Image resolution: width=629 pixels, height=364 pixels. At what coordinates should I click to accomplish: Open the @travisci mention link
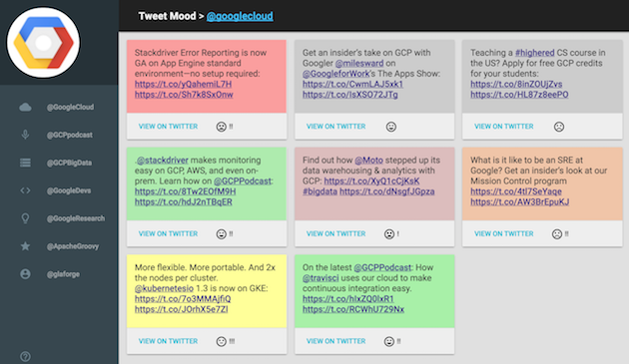tap(320, 278)
